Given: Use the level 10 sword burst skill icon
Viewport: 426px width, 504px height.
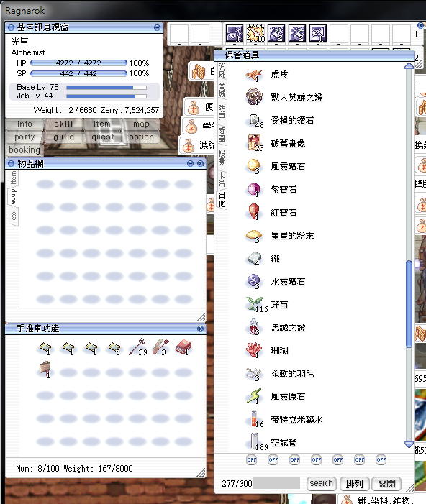Looking at the screenshot, I should point(255,33).
